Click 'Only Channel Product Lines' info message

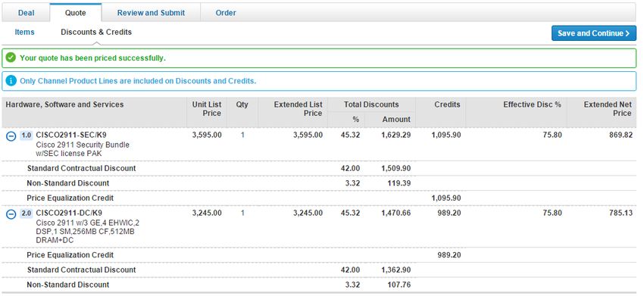point(138,81)
